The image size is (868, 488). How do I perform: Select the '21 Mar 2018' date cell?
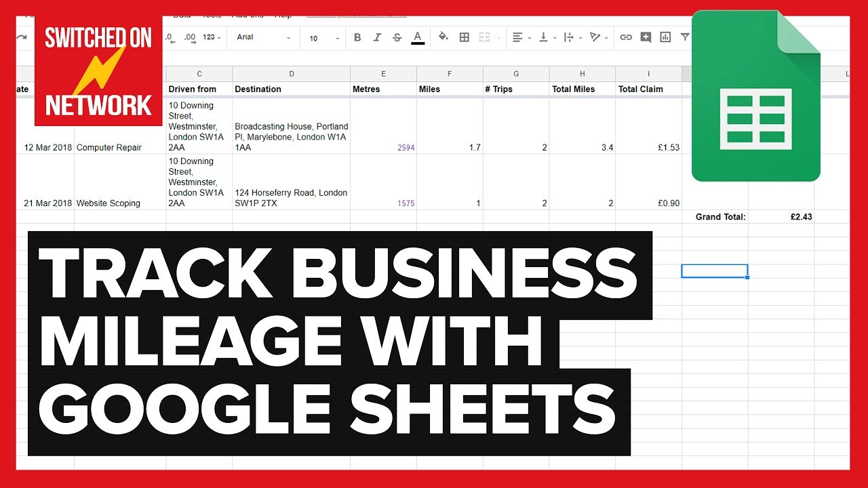click(45, 182)
